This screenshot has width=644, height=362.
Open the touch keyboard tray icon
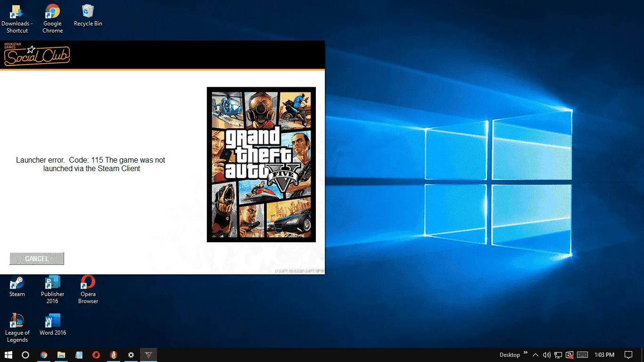pyautogui.click(x=582, y=355)
